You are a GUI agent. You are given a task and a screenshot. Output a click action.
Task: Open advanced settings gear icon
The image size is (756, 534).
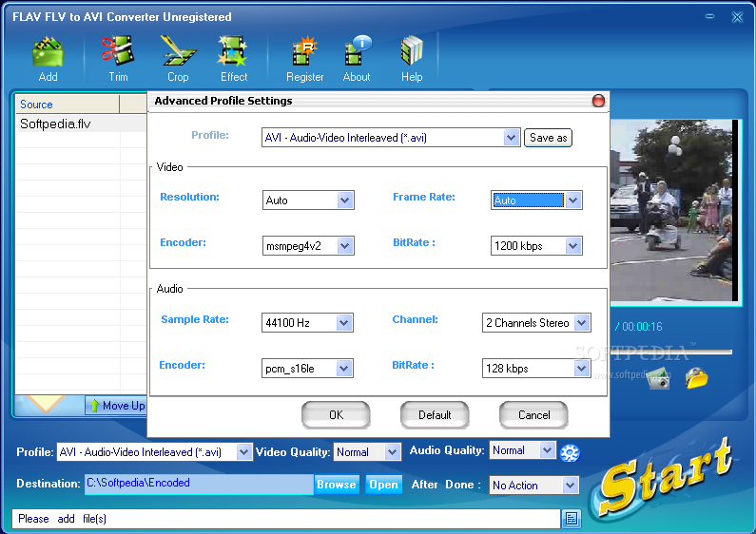pos(570,452)
